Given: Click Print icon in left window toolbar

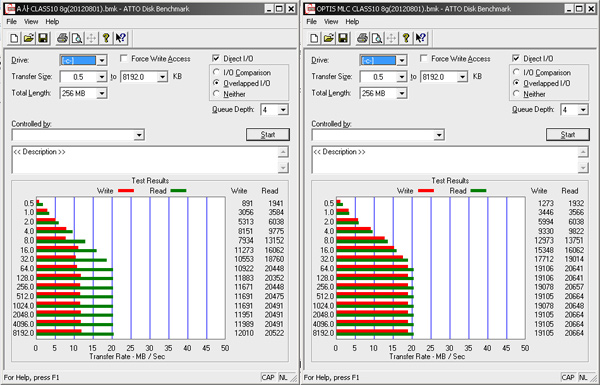Looking at the screenshot, I should pos(62,38).
